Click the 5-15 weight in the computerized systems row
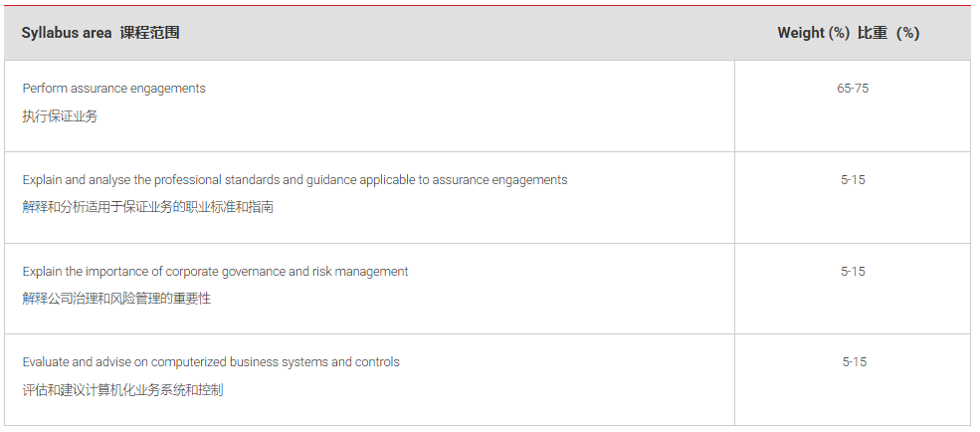This screenshot has width=980, height=432. click(x=853, y=362)
